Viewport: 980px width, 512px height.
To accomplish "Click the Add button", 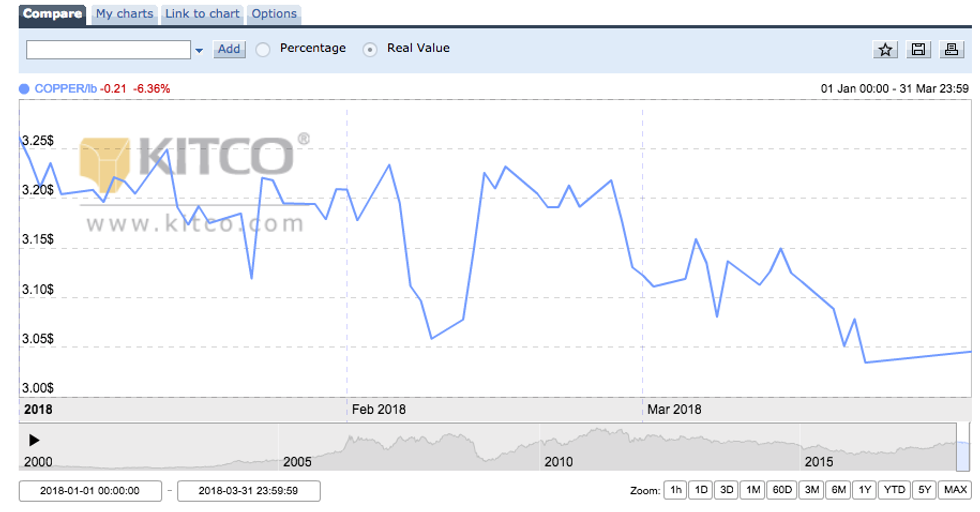I will [x=230, y=49].
